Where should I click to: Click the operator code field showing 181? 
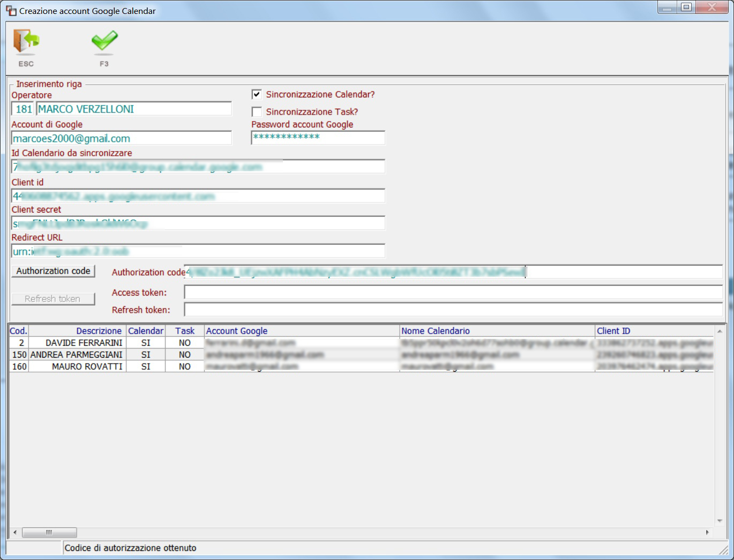click(x=23, y=109)
